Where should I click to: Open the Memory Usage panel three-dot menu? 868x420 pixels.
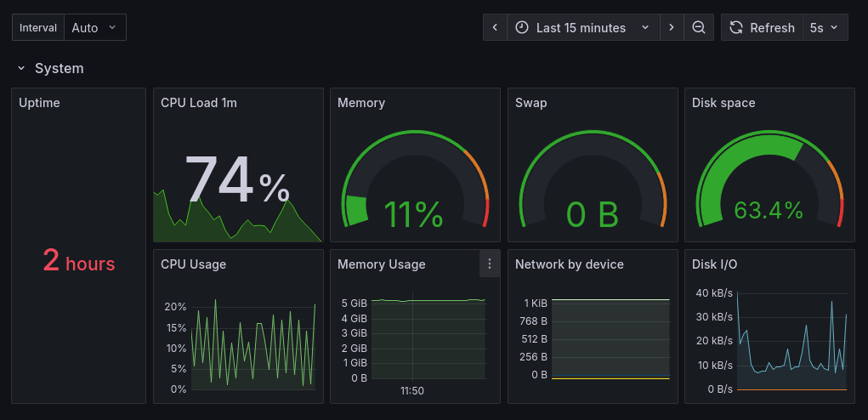490,264
